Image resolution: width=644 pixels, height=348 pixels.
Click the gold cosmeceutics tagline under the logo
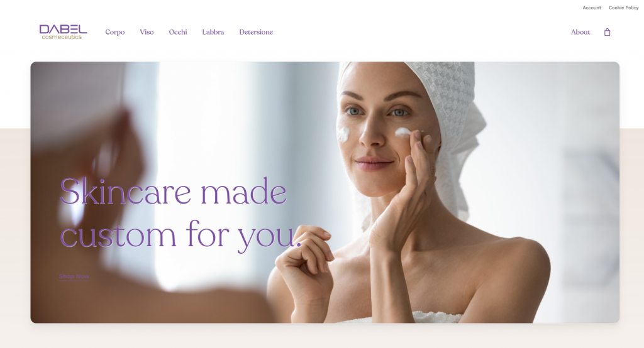click(x=62, y=37)
